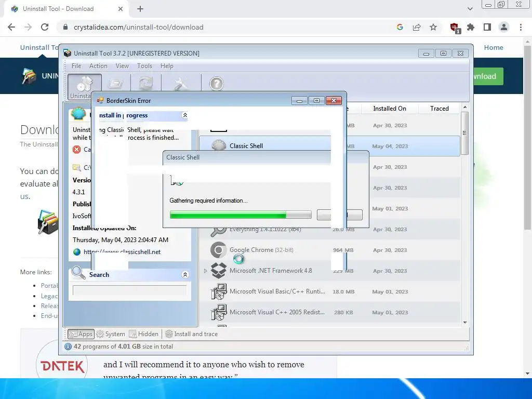
Task: Open the View menu
Action: click(122, 66)
